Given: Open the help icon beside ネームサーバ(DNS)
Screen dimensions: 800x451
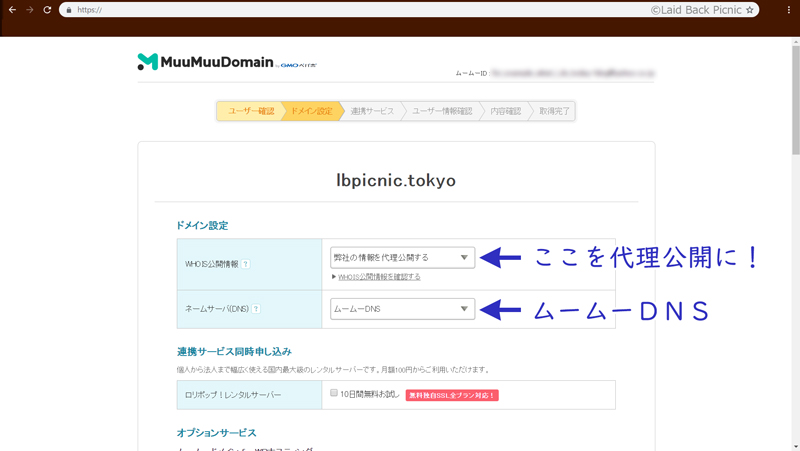Looking at the screenshot, I should click(256, 309).
